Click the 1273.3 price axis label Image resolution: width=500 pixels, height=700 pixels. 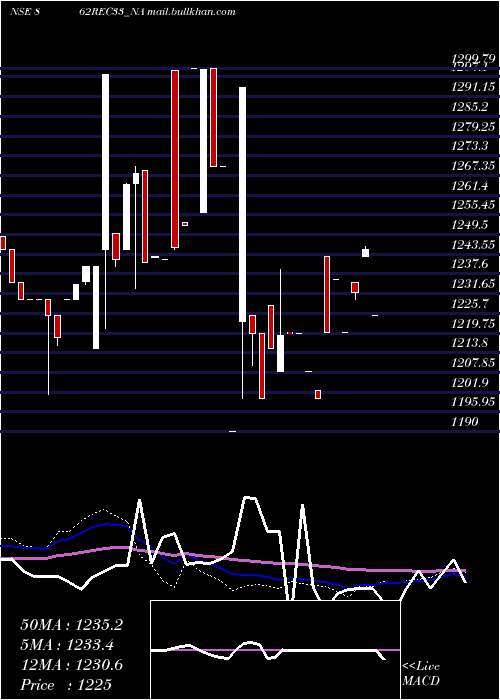coord(470,146)
